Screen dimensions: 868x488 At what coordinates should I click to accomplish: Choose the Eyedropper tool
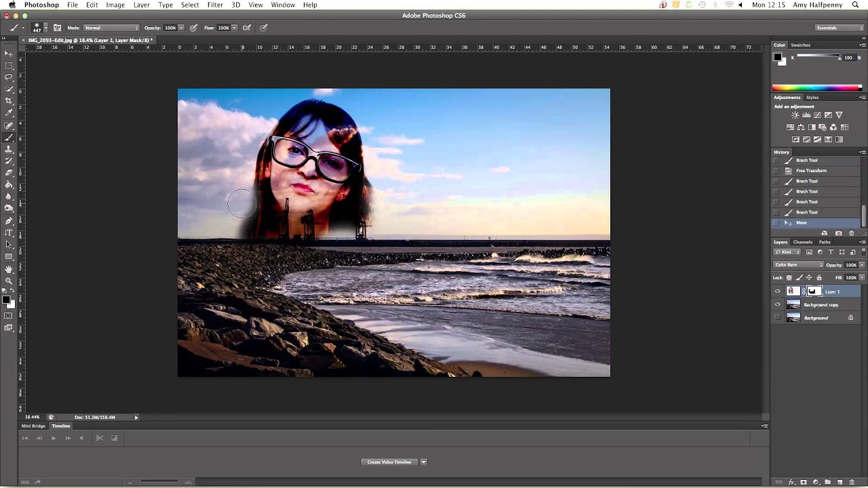[x=9, y=113]
